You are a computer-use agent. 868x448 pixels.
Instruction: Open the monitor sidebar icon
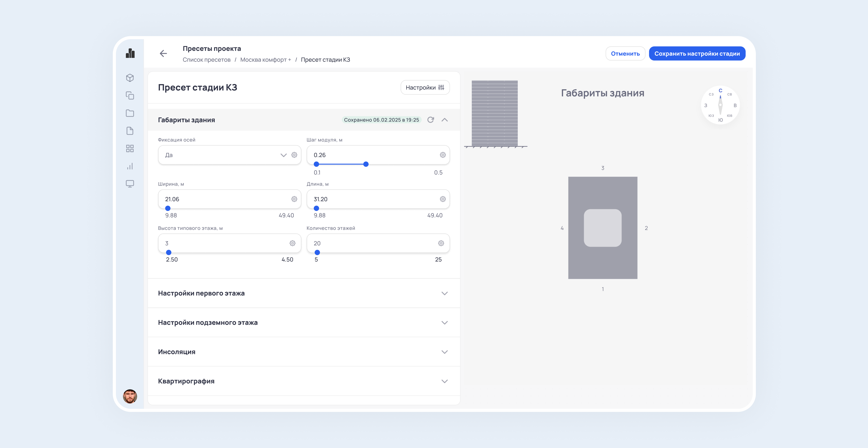[130, 184]
